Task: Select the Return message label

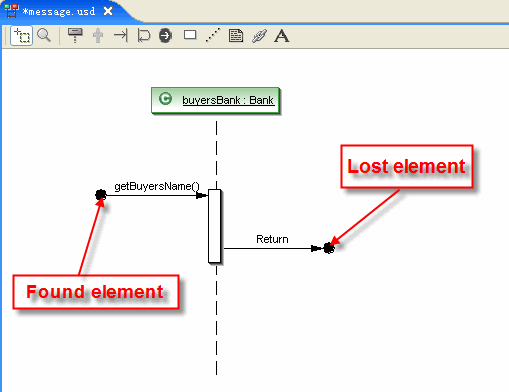Action: (x=272, y=239)
